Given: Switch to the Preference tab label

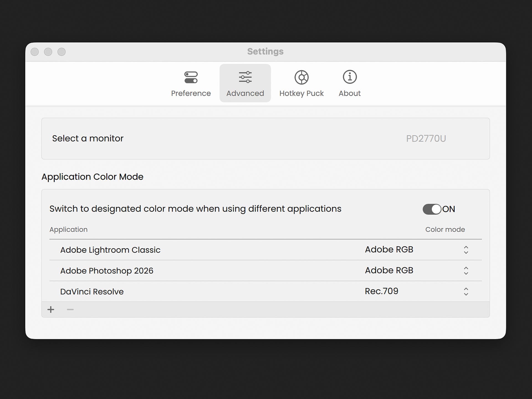Looking at the screenshot, I should (x=191, y=93).
